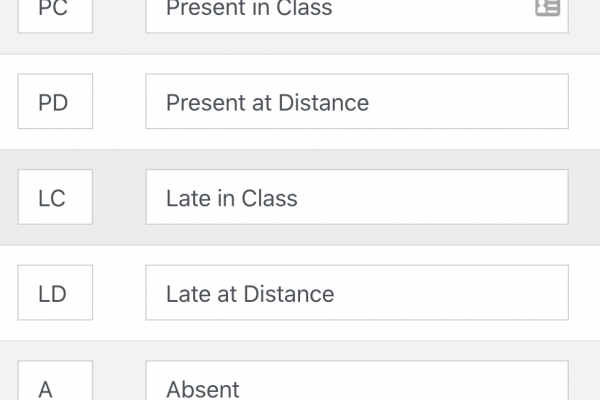Click row gap between A and Absent

119,380
